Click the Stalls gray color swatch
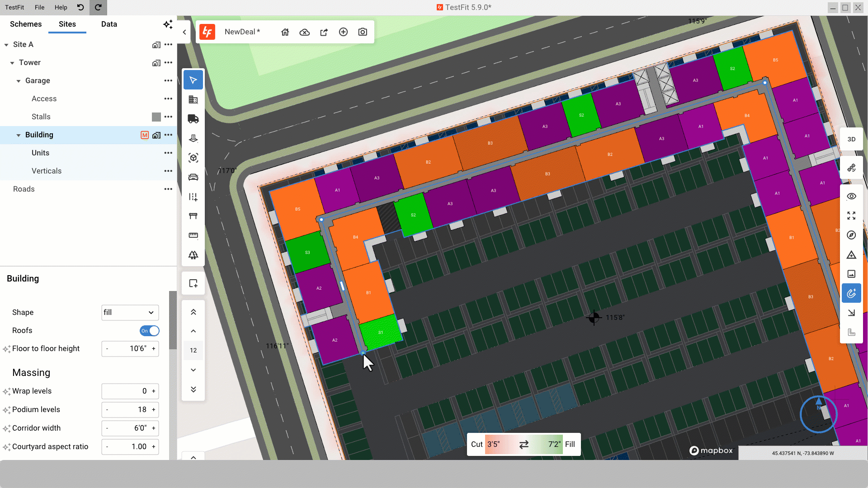This screenshot has width=868, height=488. pyautogui.click(x=156, y=117)
